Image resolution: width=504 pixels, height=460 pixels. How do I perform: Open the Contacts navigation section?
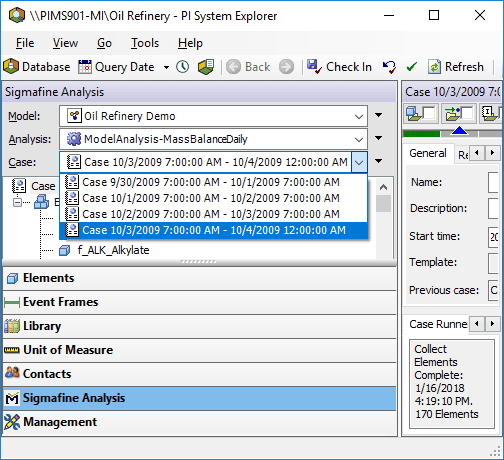[199, 374]
